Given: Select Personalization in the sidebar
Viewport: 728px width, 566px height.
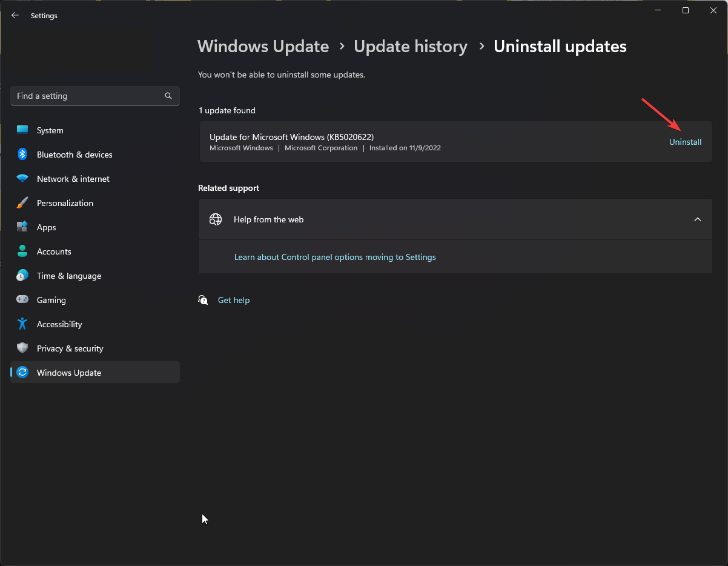Looking at the screenshot, I should (x=95, y=203).
